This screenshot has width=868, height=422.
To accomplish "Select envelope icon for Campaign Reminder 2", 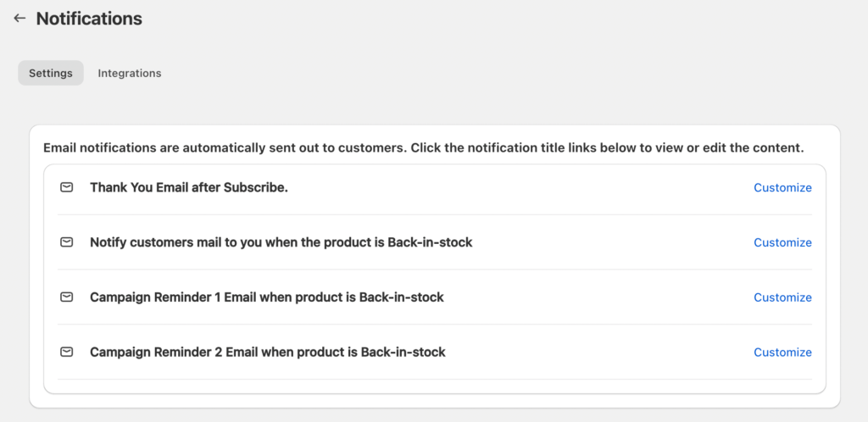I will click(66, 352).
